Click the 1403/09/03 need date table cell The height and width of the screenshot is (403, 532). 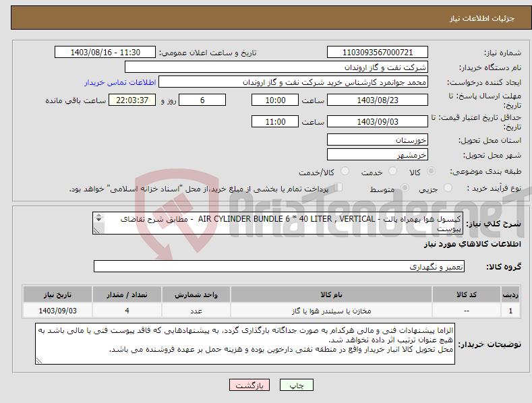point(58,311)
